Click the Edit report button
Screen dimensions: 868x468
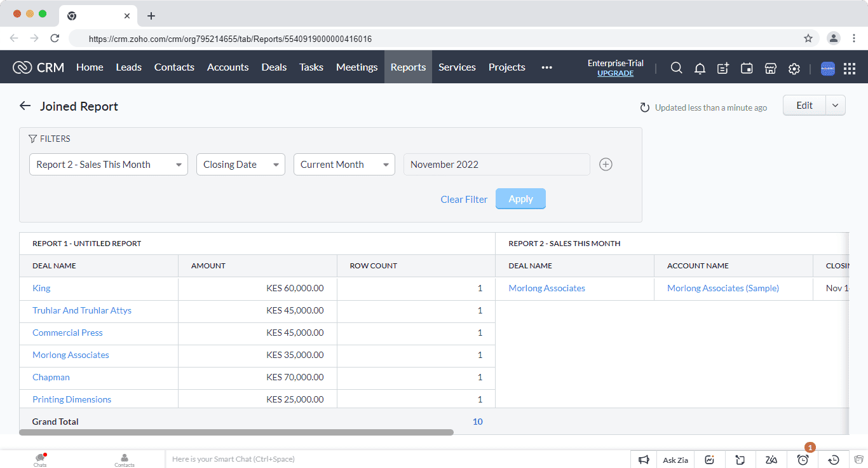(804, 106)
